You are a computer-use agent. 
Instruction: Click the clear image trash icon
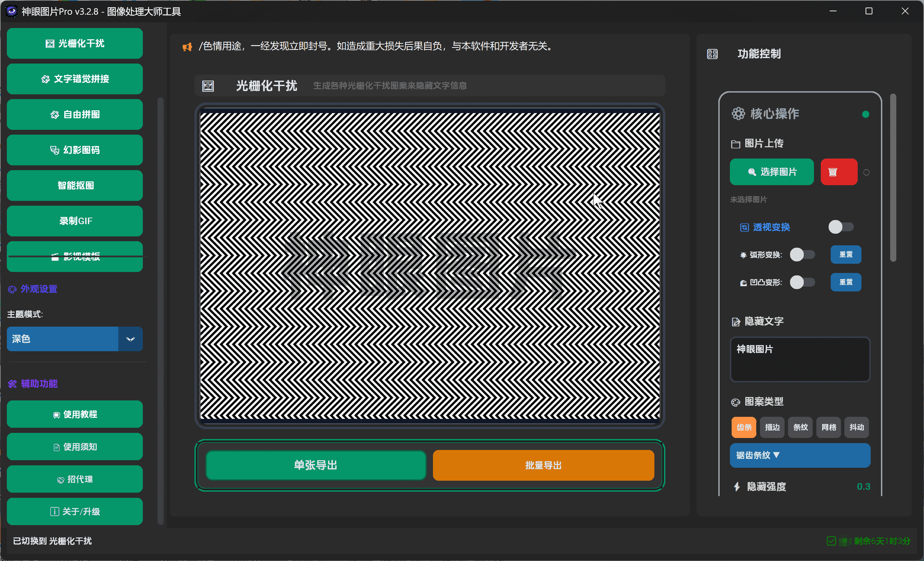point(839,172)
